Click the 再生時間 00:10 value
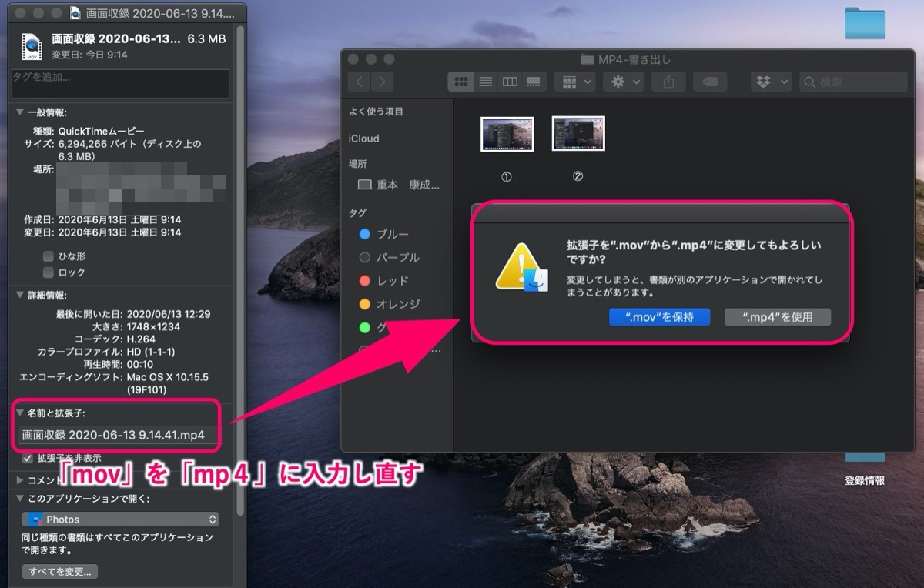The image size is (924, 588). (x=139, y=363)
